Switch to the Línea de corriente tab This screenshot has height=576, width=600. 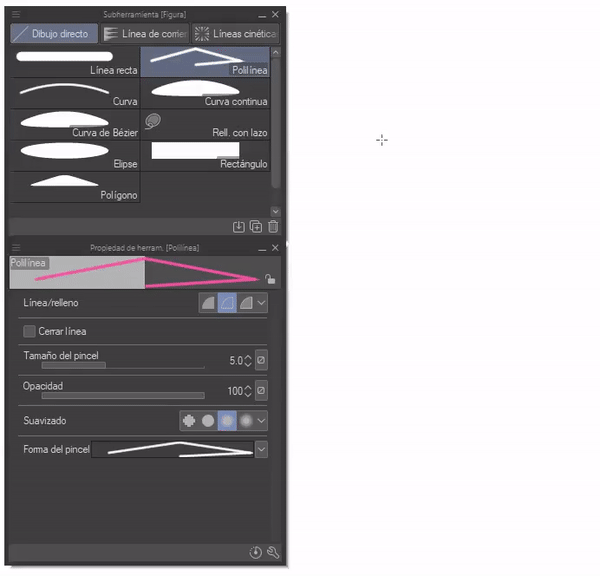point(145,34)
